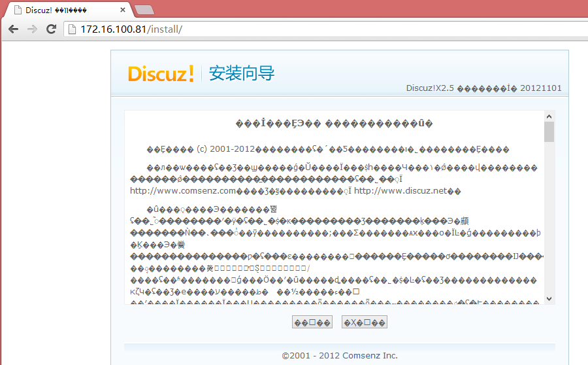The height and width of the screenshot is (365, 588).
Task: Click the Discuz!X2.5 version text
Action: click(x=430, y=88)
